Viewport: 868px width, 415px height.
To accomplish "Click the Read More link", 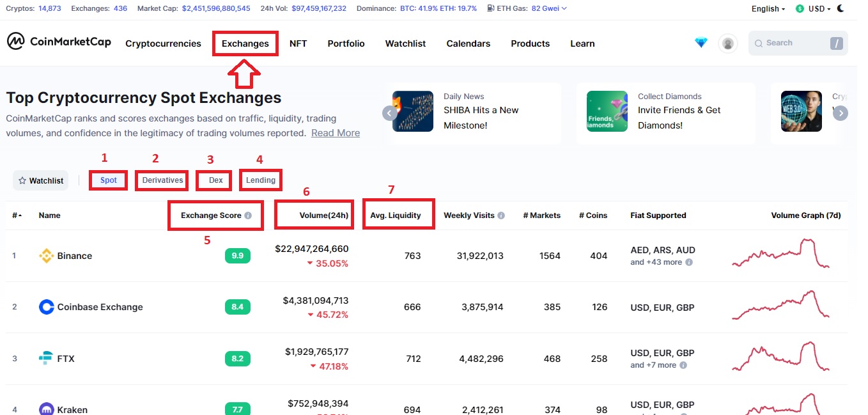I will [x=336, y=133].
